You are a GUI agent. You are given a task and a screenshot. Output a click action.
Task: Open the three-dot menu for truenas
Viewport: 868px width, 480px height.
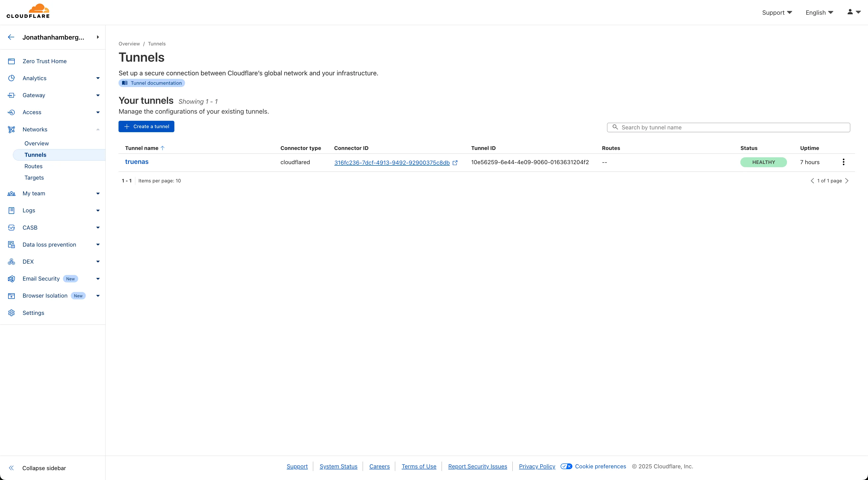point(843,162)
